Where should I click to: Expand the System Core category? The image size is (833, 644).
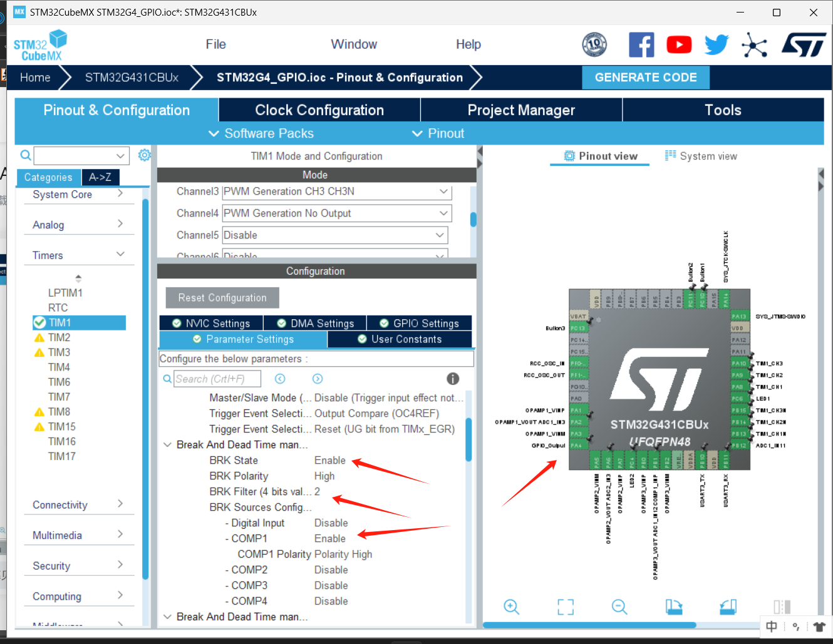pos(120,194)
